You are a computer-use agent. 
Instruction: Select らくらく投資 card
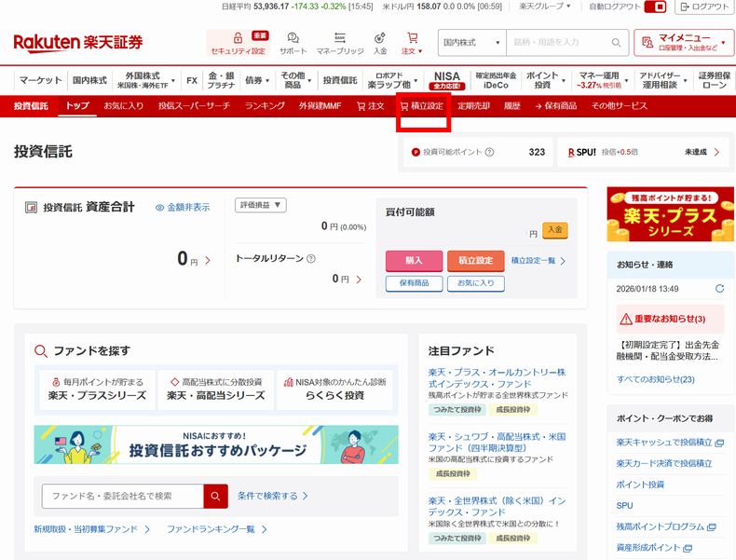[334, 389]
